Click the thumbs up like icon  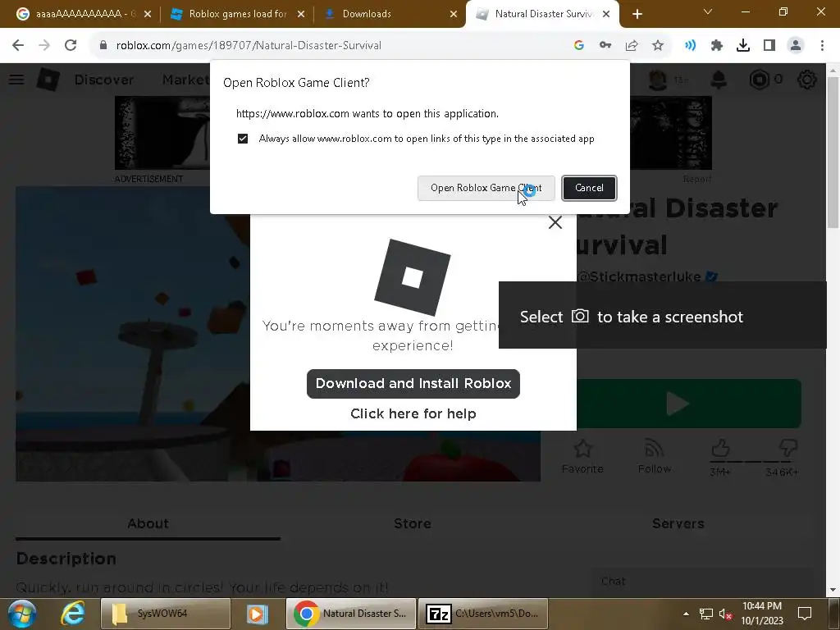click(720, 448)
